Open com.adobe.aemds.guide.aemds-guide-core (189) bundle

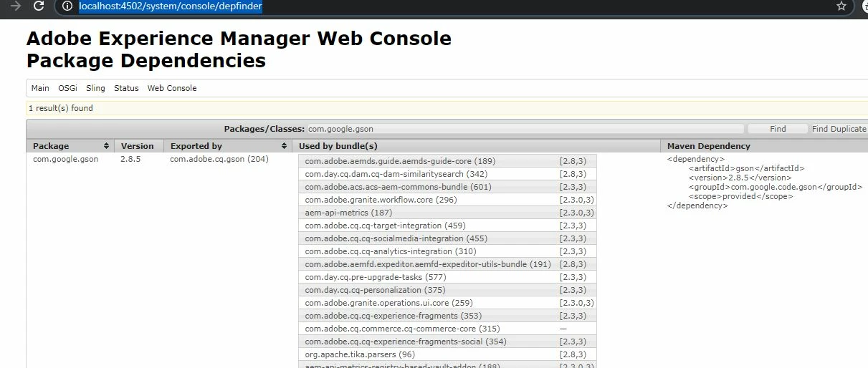[x=400, y=161]
